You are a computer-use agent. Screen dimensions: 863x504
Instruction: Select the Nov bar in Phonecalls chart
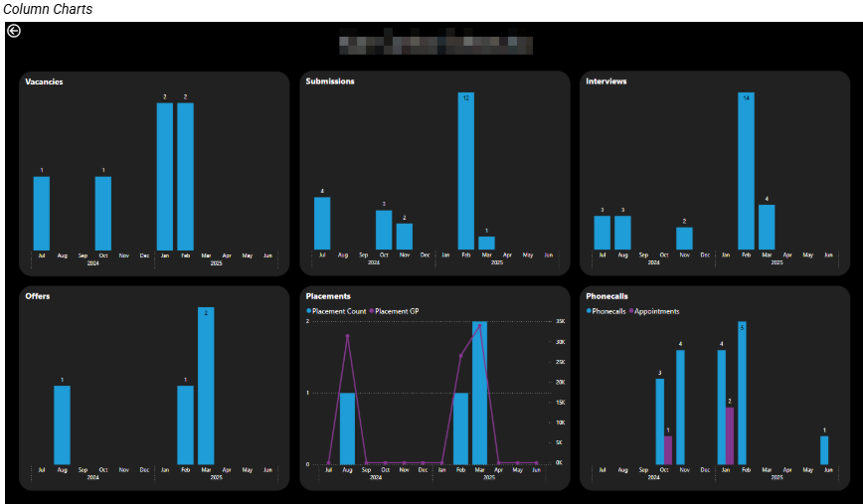pos(680,408)
